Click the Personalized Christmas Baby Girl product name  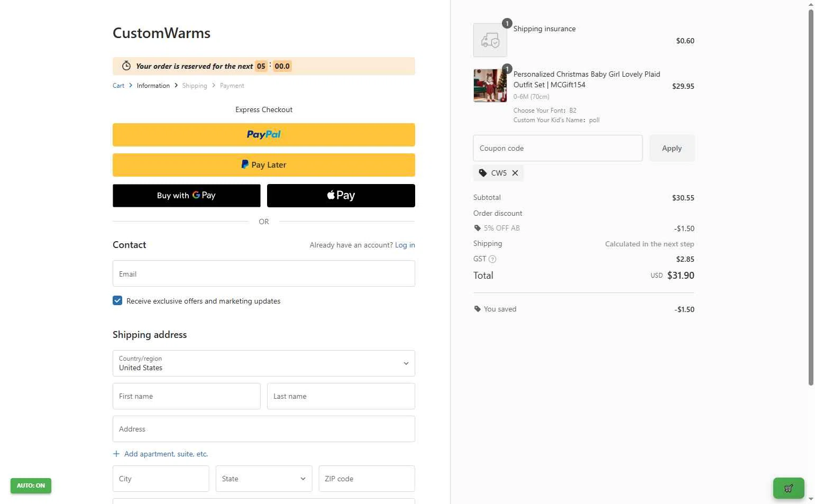point(587,79)
